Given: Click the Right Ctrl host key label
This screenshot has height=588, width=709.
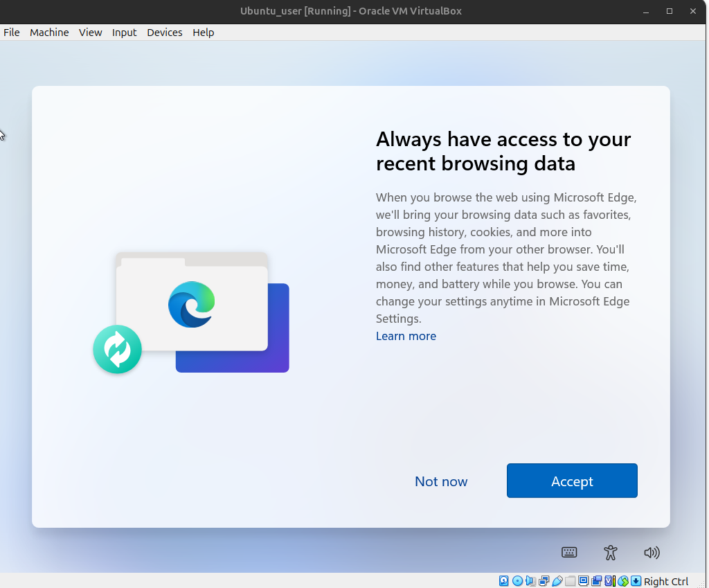Looking at the screenshot, I should pos(665,581).
